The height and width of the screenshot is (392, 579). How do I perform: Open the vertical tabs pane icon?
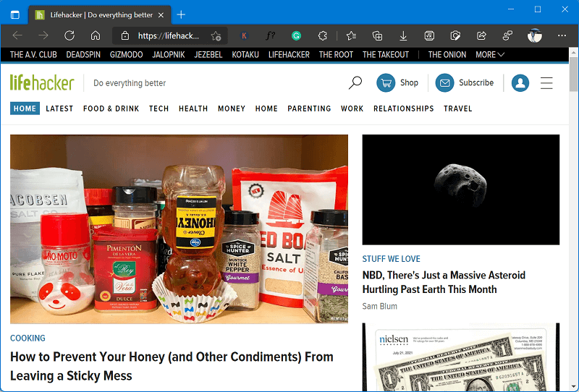[15, 14]
